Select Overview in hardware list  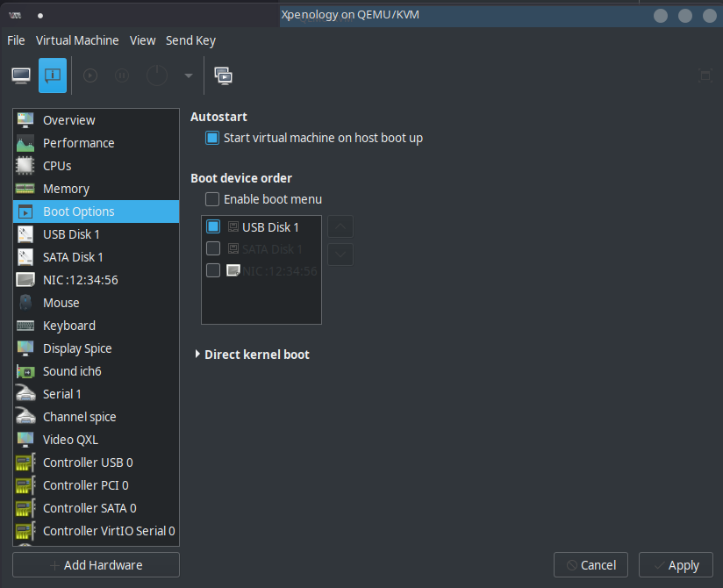click(x=96, y=120)
